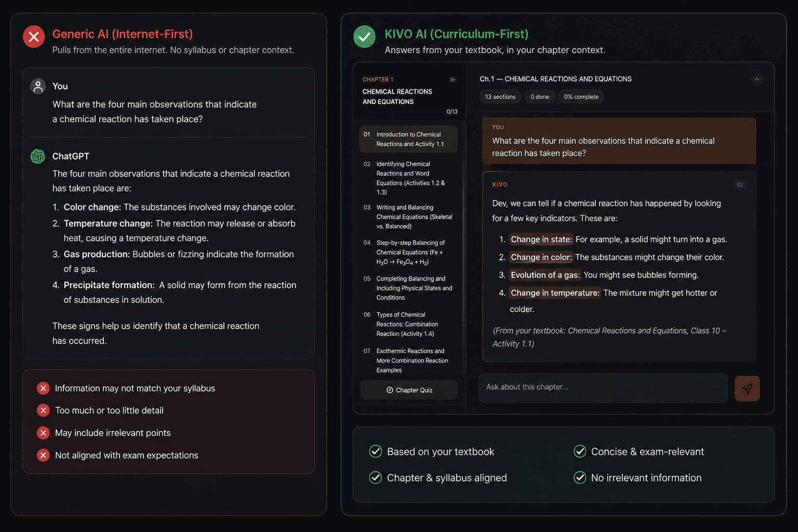This screenshot has width=798, height=532.
Task: Click the bold 'Precipitate formation:' point in ChatGPT answer
Action: 109,285
